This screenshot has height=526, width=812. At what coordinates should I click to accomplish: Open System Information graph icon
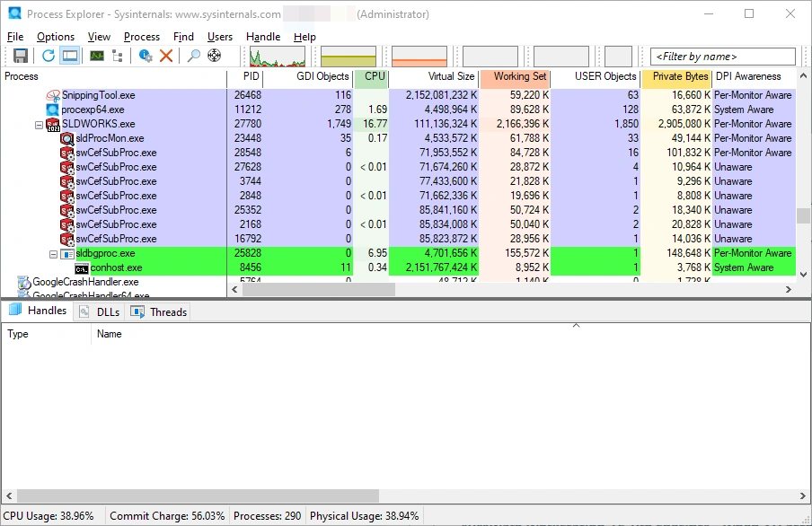97,56
